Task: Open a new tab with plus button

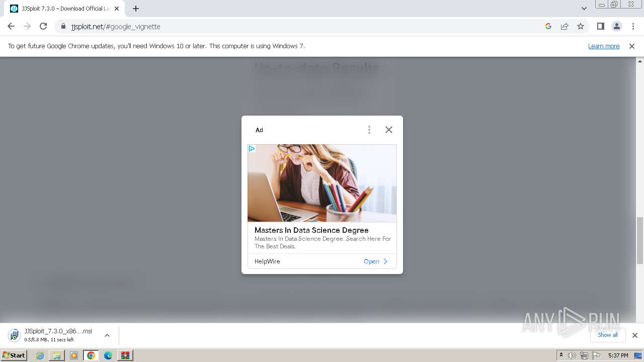Action: pos(136,9)
